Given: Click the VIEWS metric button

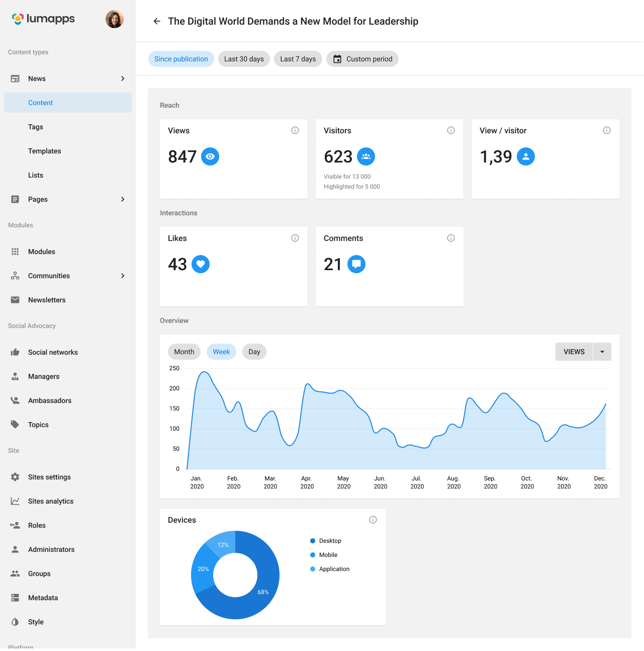Looking at the screenshot, I should tap(574, 352).
